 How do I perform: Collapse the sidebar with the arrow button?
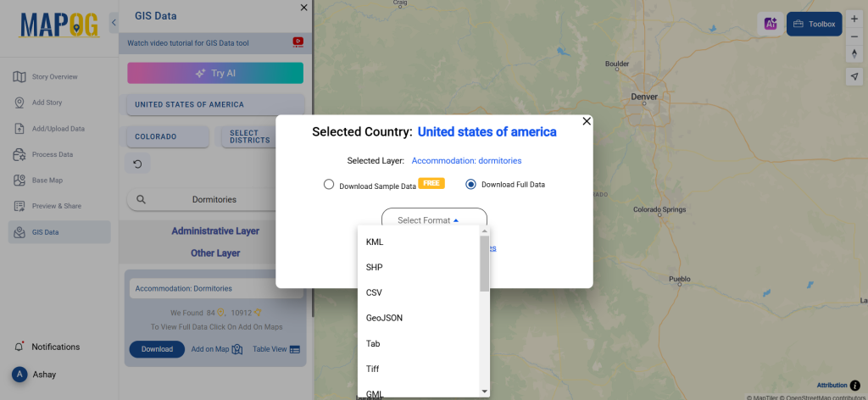114,23
